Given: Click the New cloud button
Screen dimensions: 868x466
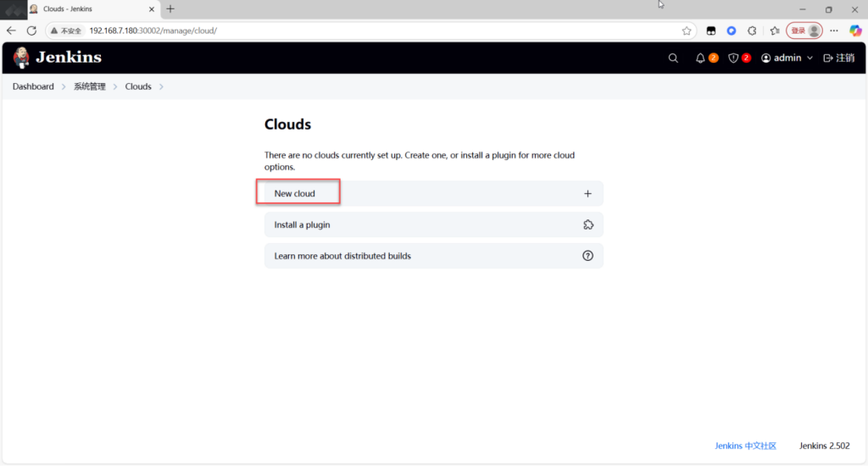Looking at the screenshot, I should (x=295, y=194).
